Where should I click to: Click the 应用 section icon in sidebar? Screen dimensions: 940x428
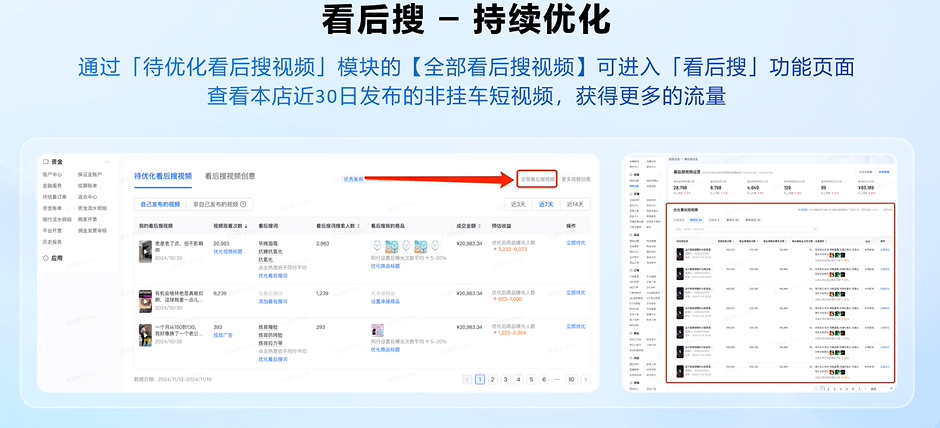(46, 258)
